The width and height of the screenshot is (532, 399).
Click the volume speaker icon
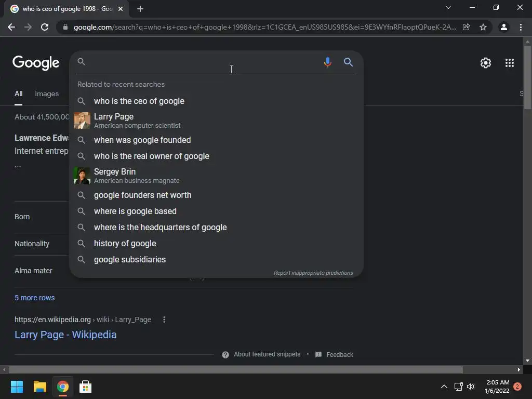(x=471, y=387)
